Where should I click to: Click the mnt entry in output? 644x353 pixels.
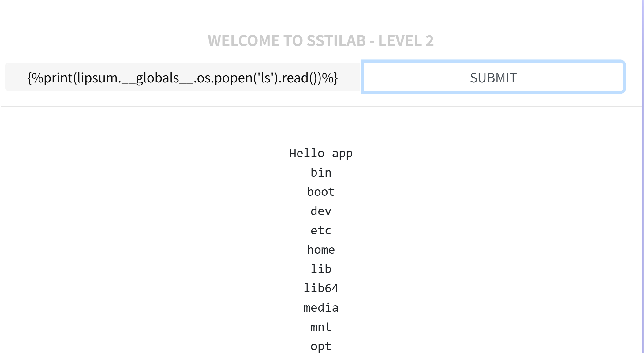(x=321, y=327)
